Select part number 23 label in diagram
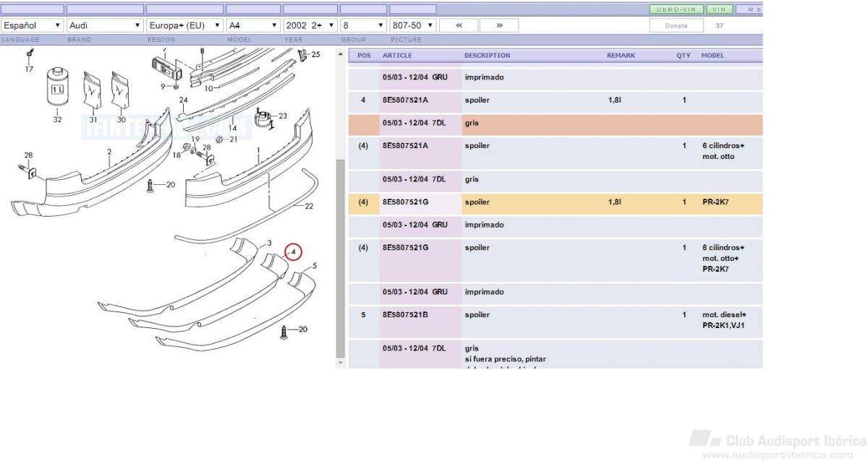Screen dimensions: 868x461 (x=282, y=116)
